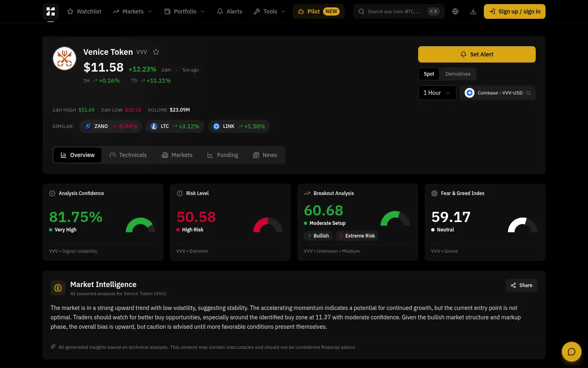Viewport: 588px width, 368px height.
Task: Expand the Tools menu
Action: click(x=269, y=11)
